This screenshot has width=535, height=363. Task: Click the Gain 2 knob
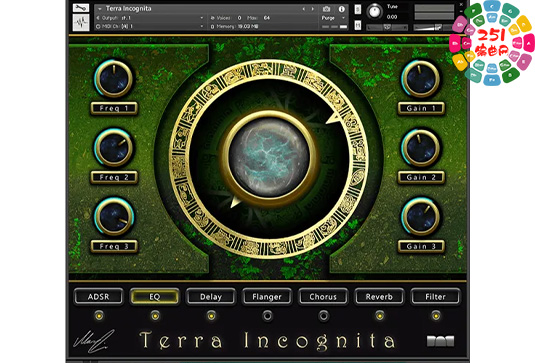coord(421,147)
